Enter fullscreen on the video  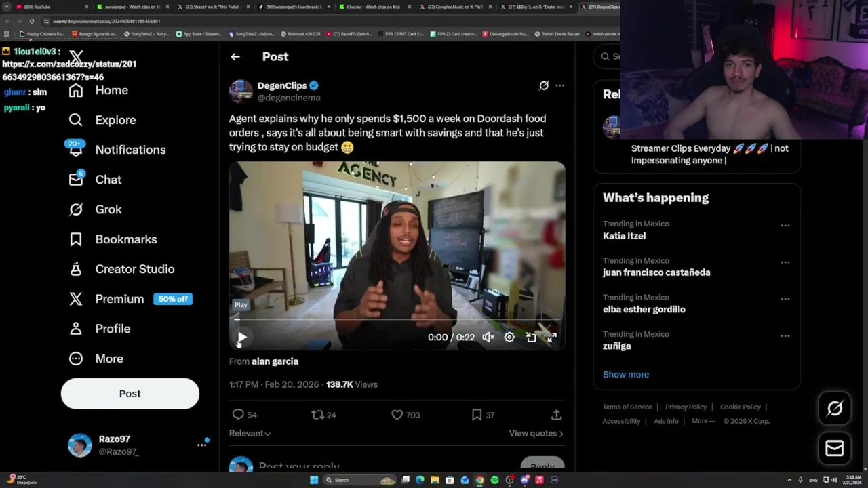[552, 337]
